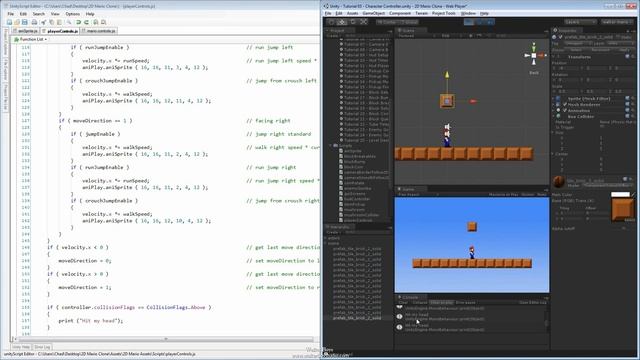The height and width of the screenshot is (360, 640).
Task: Toggle the Static checkbox in Inspector
Action: pyautogui.click(x=618, y=37)
